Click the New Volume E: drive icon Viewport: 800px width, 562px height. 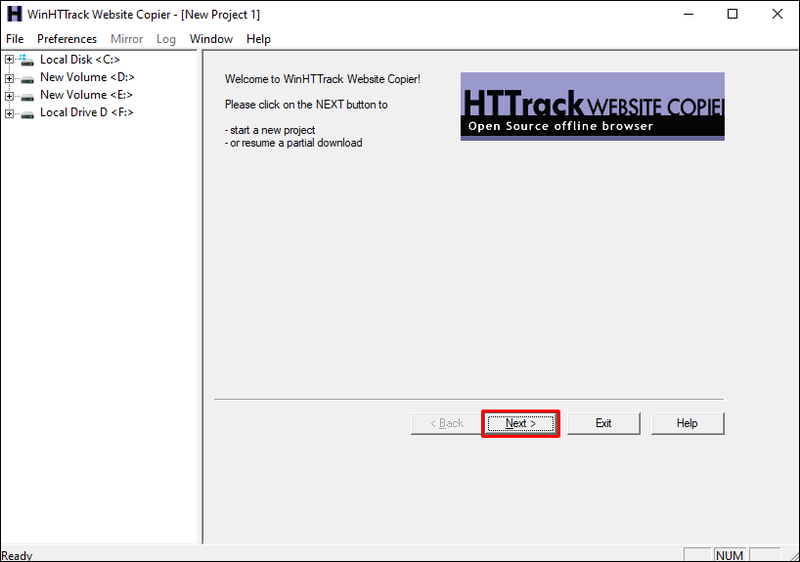tap(28, 96)
